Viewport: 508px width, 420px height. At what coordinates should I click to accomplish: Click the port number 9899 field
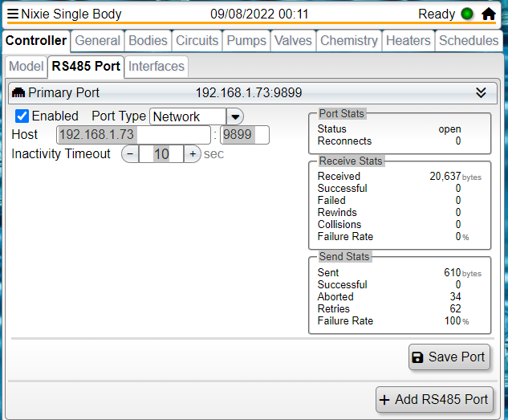245,135
